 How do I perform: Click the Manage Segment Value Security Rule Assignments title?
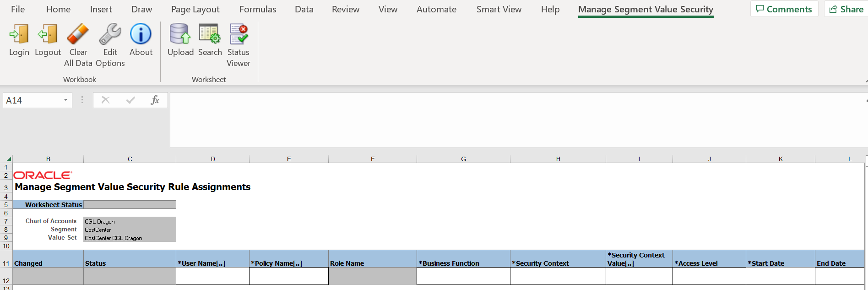(x=133, y=187)
